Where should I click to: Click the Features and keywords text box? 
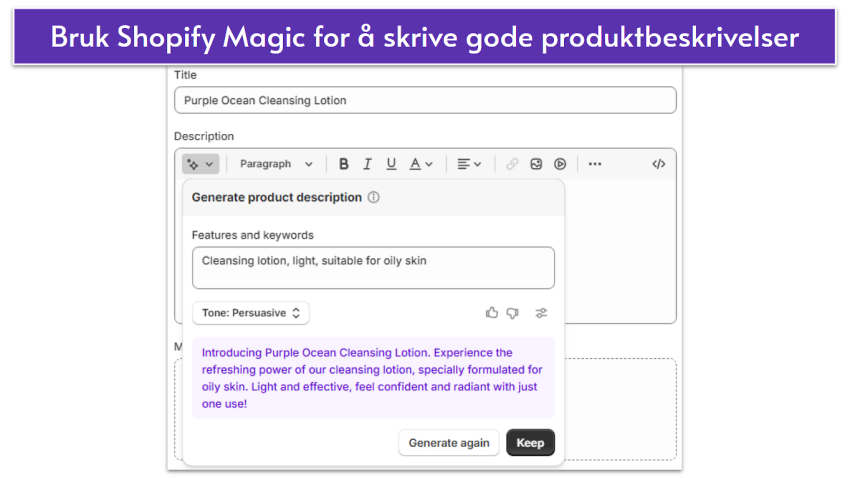pyautogui.click(x=373, y=268)
